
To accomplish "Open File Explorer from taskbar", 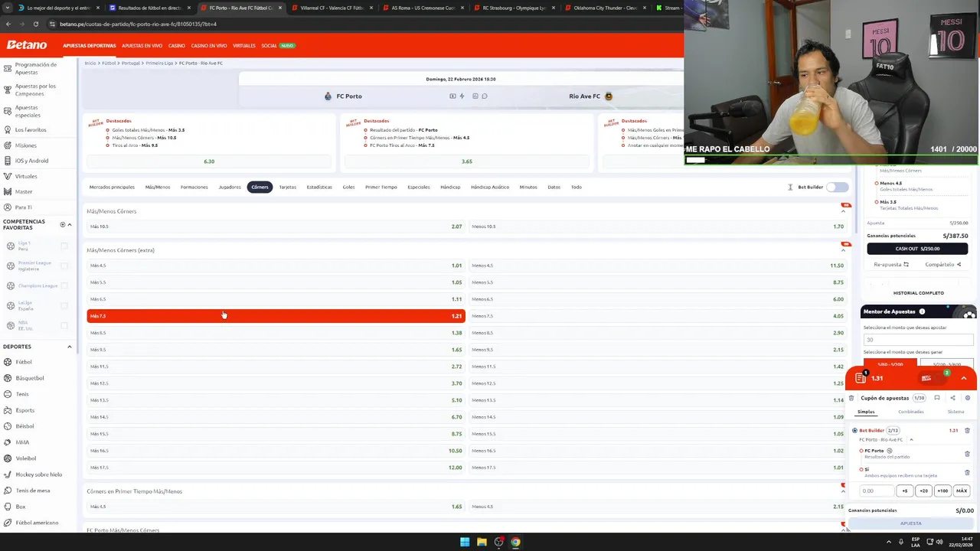I will pyautogui.click(x=482, y=542).
